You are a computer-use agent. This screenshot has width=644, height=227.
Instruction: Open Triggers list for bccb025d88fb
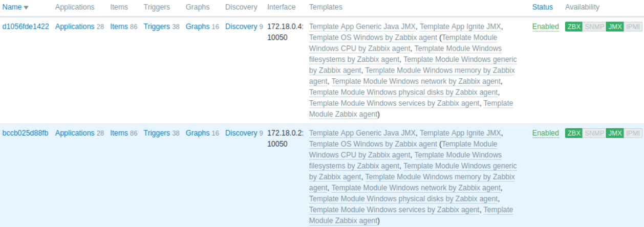click(x=157, y=133)
